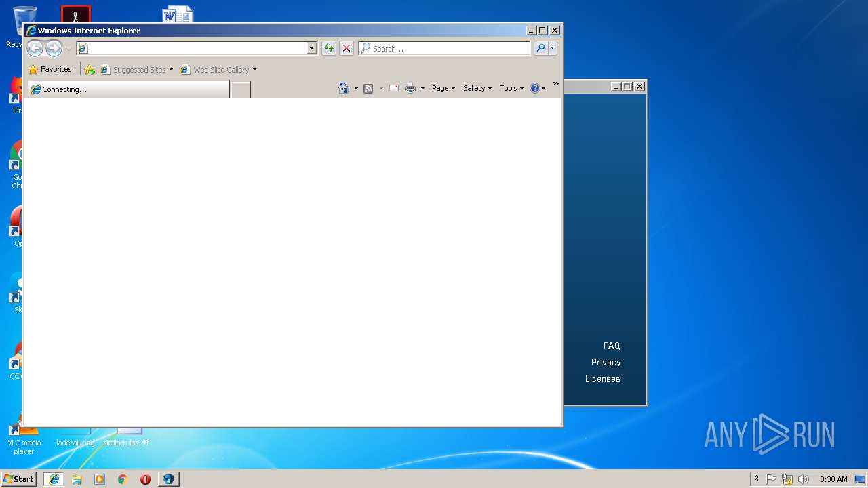Open Windows Explorer from taskbar
The height and width of the screenshot is (488, 868).
pyautogui.click(x=77, y=479)
